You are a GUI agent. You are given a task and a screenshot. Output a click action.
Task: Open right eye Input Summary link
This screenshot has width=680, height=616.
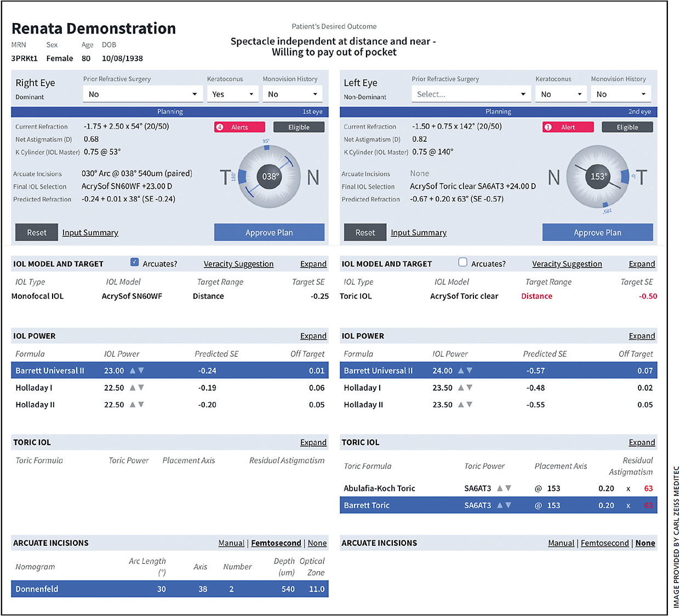pos(90,232)
